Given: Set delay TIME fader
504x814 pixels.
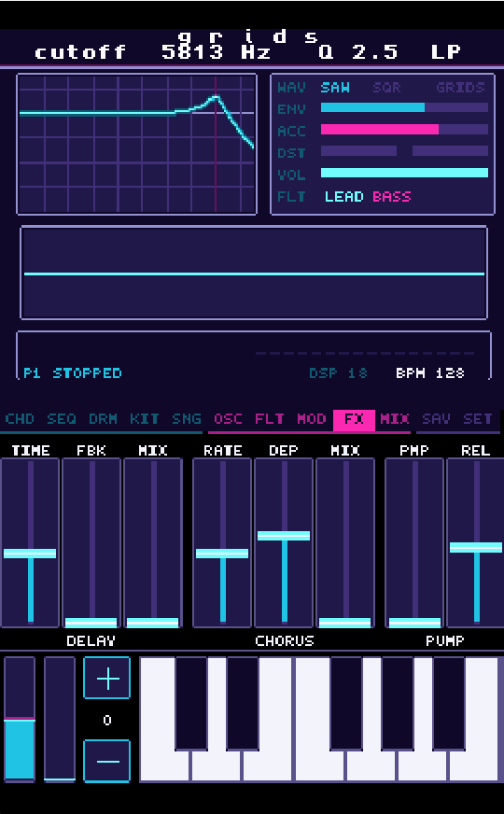Looking at the screenshot, I should [30, 543].
